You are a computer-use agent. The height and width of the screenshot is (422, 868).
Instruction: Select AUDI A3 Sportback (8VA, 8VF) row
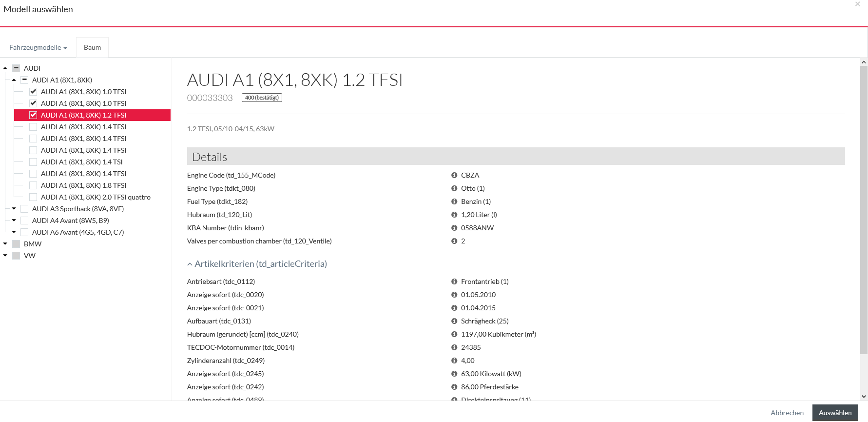pyautogui.click(x=78, y=209)
